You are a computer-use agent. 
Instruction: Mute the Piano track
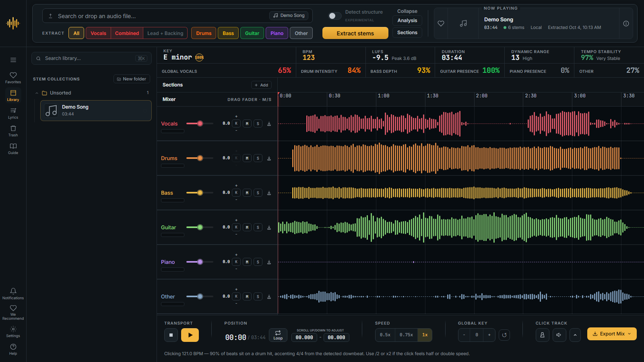(x=247, y=262)
